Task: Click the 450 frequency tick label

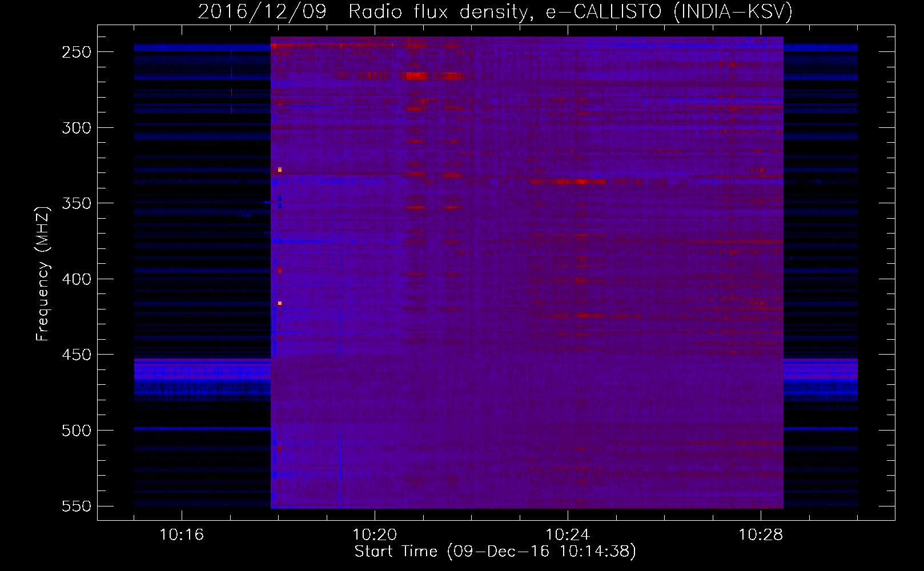Action: pos(77,355)
